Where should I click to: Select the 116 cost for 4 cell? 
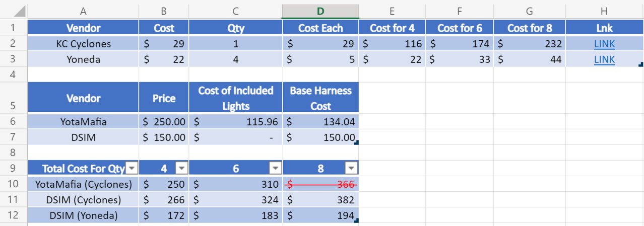[393, 44]
